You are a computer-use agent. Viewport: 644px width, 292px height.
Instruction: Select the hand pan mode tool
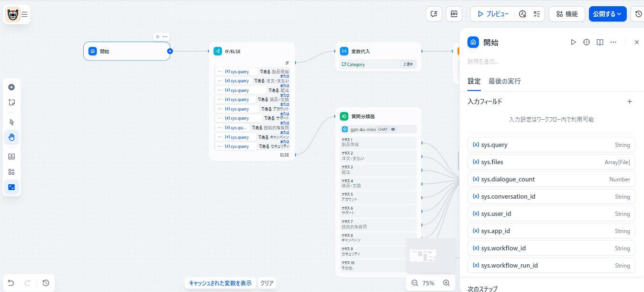pyautogui.click(x=11, y=137)
